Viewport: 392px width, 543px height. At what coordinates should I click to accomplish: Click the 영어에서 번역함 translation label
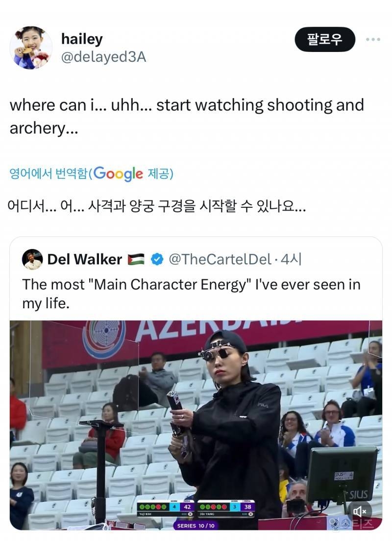coord(49,173)
